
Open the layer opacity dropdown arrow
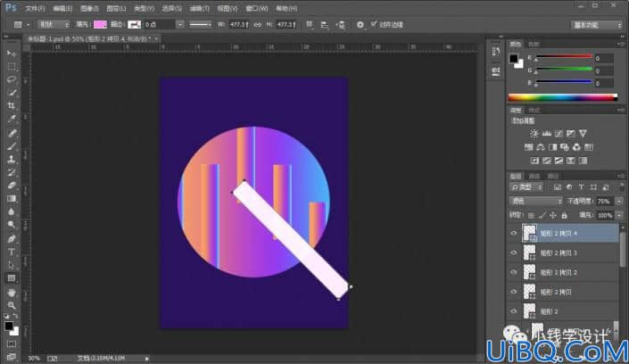click(x=619, y=202)
